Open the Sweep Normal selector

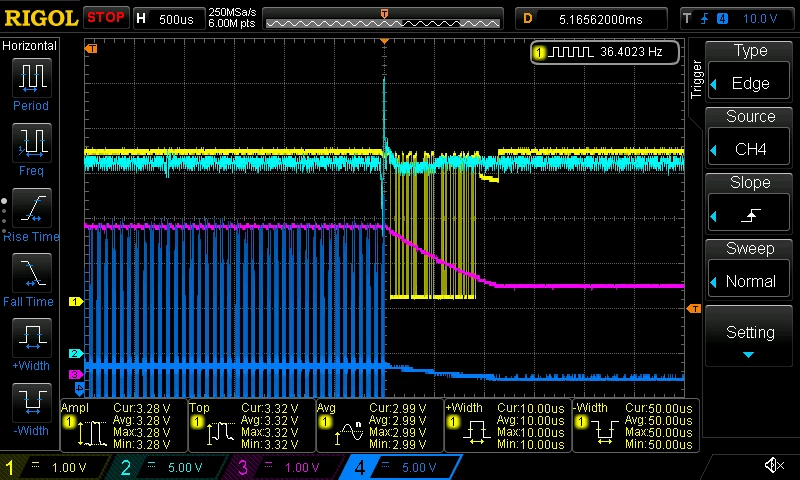(x=749, y=281)
